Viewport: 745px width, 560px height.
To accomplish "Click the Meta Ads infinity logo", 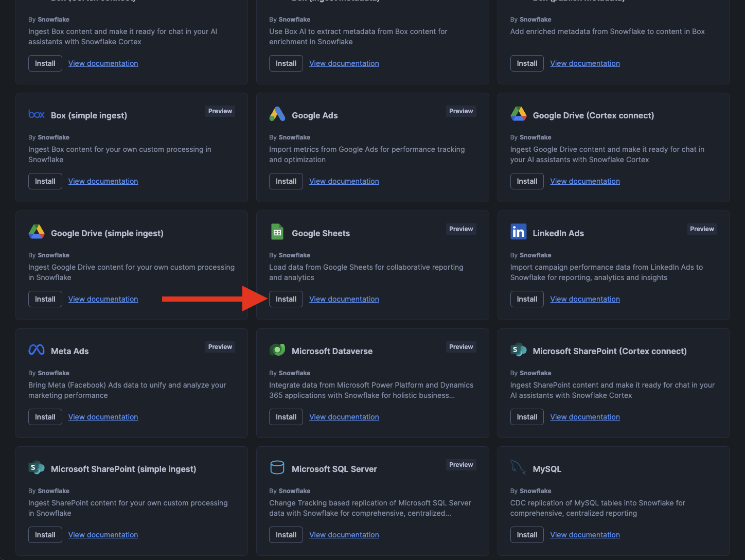I will (x=37, y=350).
